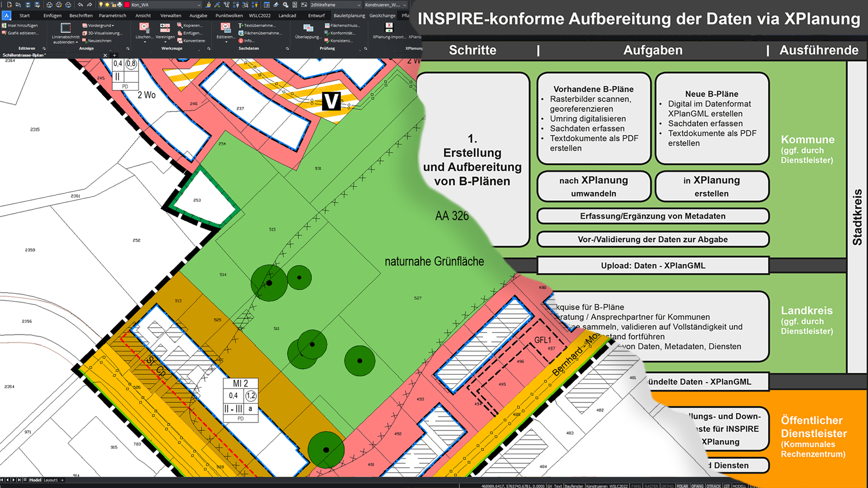This screenshot has height=488, width=868.
Task: Click the Löschen area icon
Action: [x=144, y=27]
